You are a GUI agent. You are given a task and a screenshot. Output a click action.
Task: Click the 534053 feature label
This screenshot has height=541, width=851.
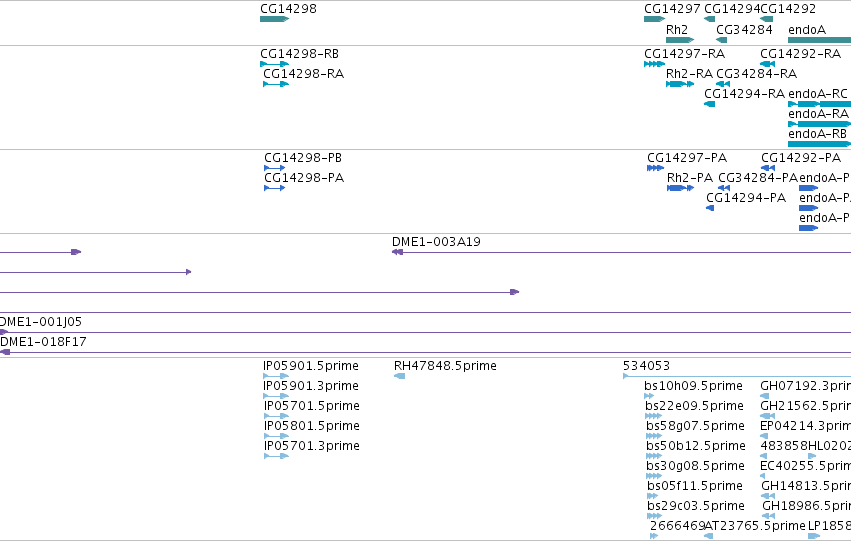coord(646,366)
